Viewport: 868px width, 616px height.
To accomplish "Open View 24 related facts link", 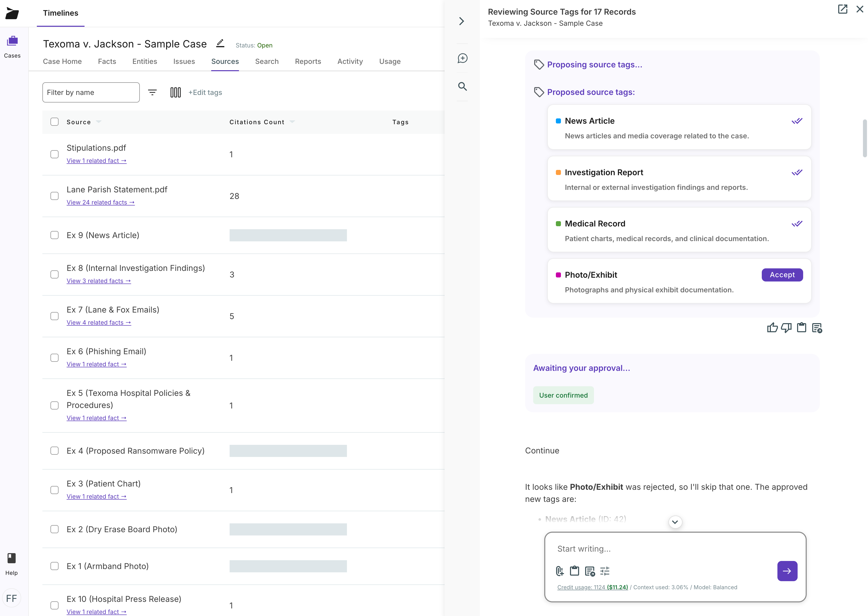I will click(x=100, y=202).
